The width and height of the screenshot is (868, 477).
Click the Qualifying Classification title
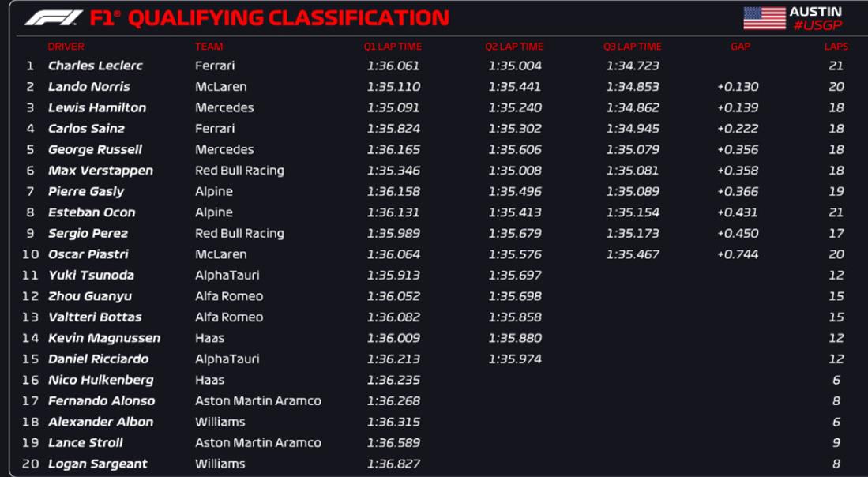[x=287, y=17]
